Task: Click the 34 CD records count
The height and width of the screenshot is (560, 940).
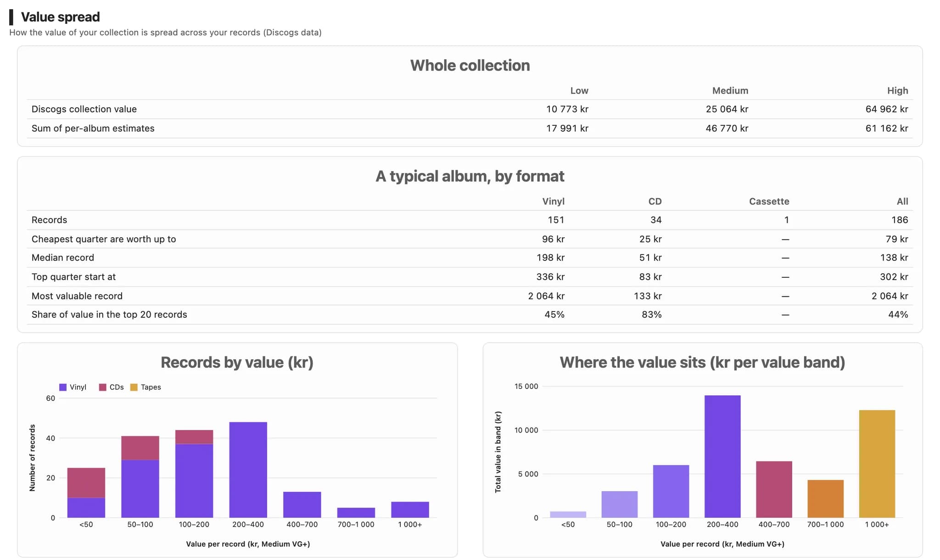Action: (x=656, y=220)
